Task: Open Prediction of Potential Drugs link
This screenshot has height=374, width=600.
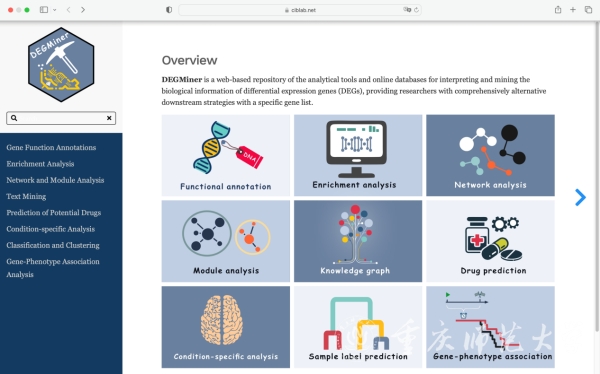Action: pyautogui.click(x=54, y=212)
